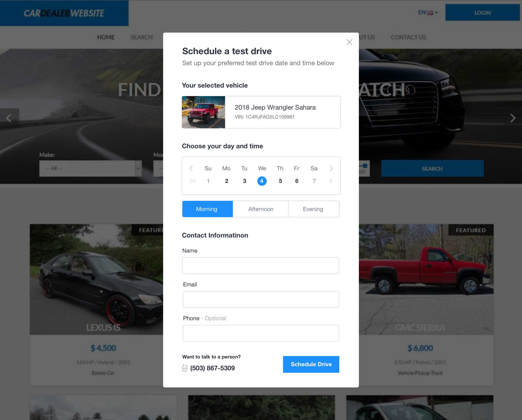Click the LOGIN button
Viewport: 522px width, 420px height.
[x=482, y=13]
